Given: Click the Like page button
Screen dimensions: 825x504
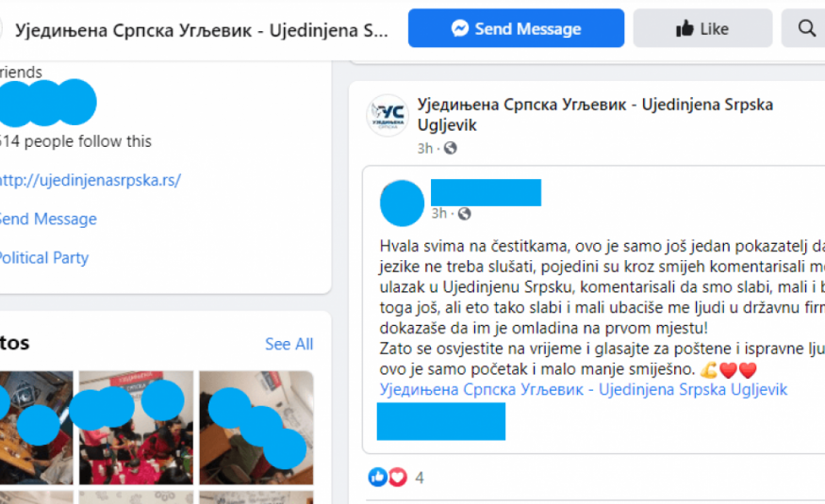Looking at the screenshot, I should 702,28.
